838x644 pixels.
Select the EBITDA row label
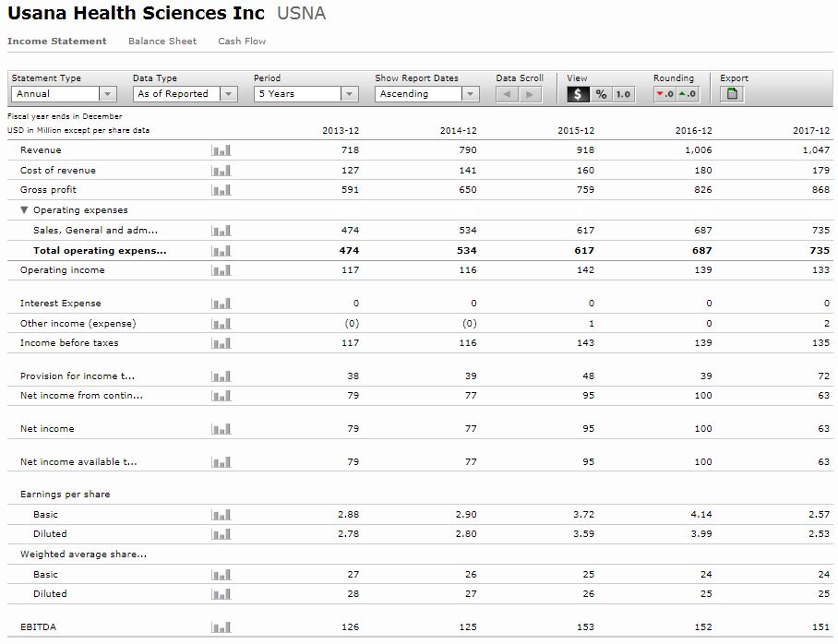click(x=38, y=626)
